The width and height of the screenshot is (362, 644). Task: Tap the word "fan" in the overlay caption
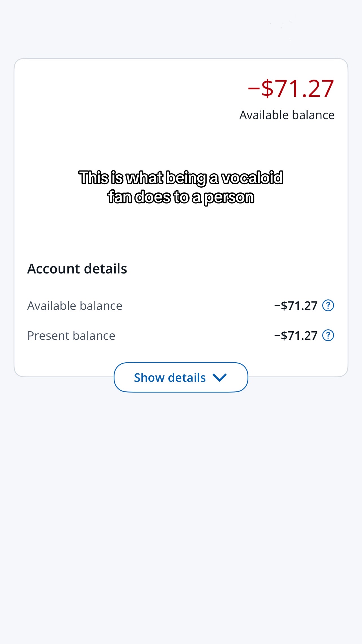[x=120, y=197]
